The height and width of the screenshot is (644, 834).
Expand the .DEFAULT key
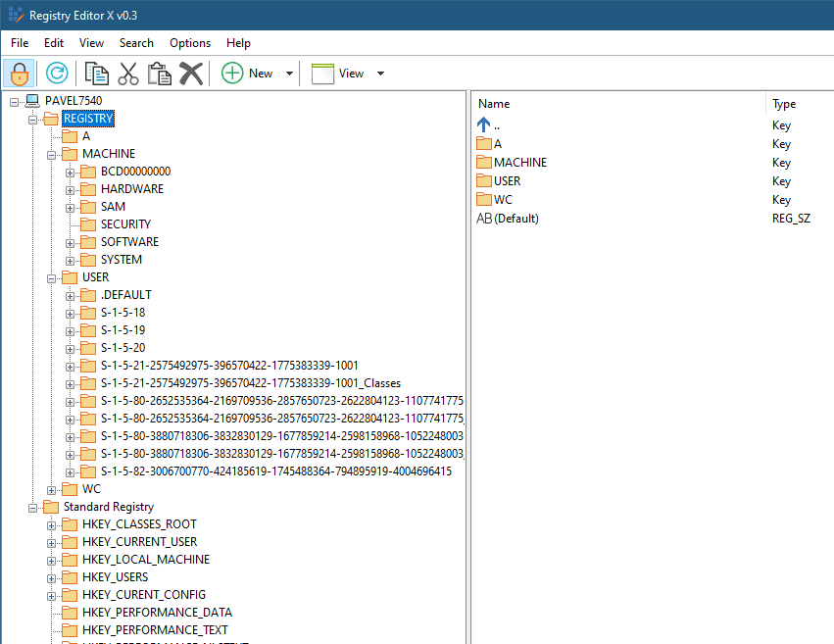70,296
